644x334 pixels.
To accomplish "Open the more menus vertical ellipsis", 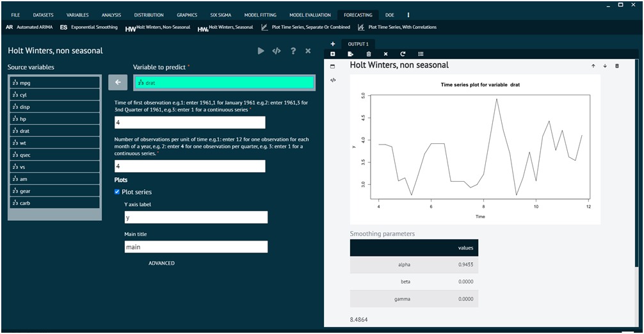I will click(x=408, y=15).
